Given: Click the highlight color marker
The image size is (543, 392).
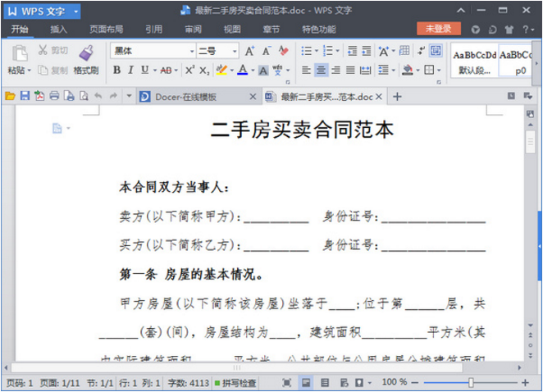Looking at the screenshot, I should [x=221, y=71].
